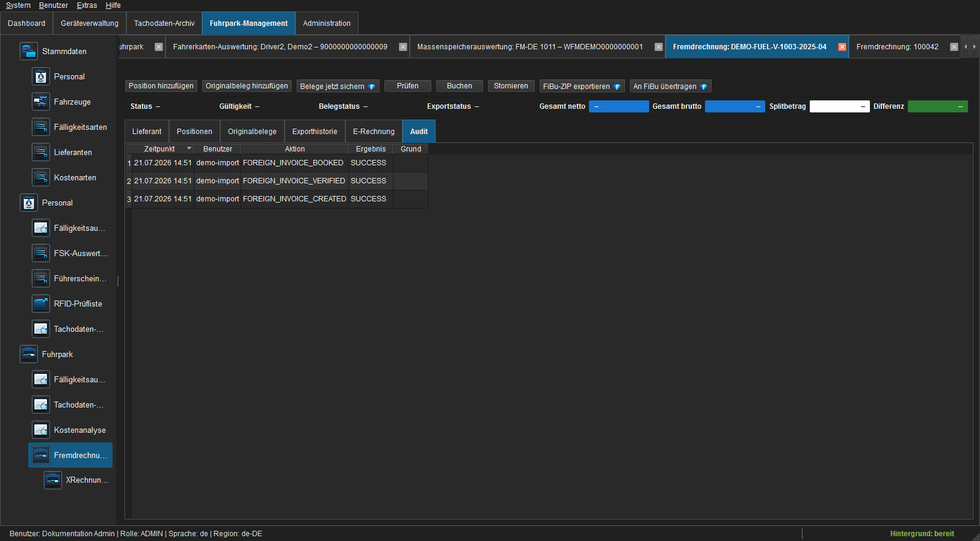Select the FOREIGN_INVOICE_CREATED cell
Screen dimensions: 980x541
(x=295, y=199)
